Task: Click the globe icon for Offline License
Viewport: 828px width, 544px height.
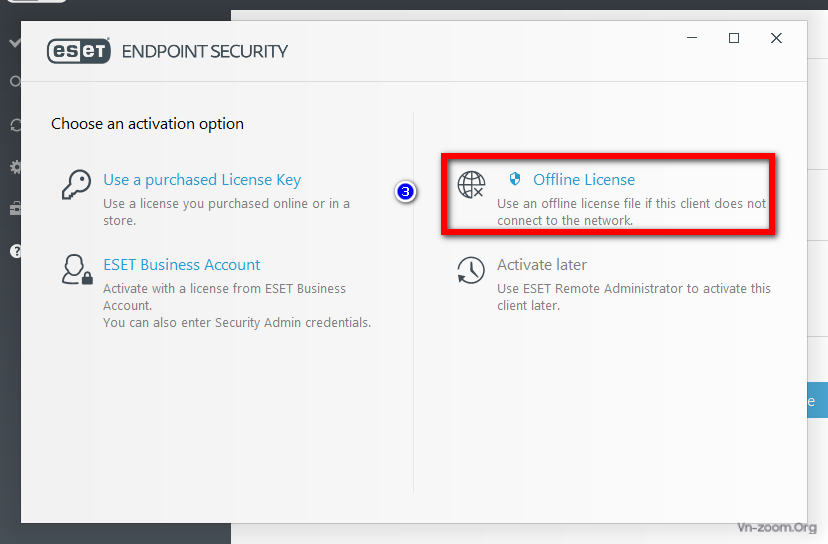Action: point(471,185)
